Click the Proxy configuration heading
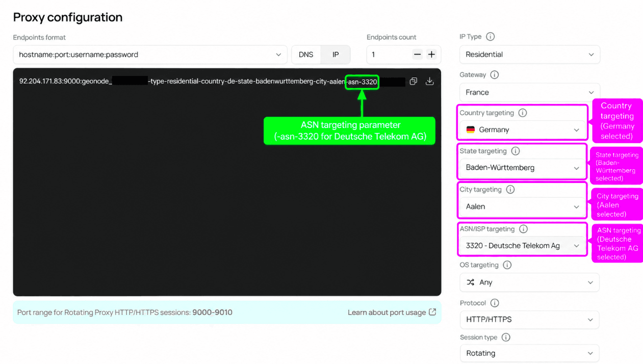Image resolution: width=643 pixels, height=364 pixels. click(68, 17)
